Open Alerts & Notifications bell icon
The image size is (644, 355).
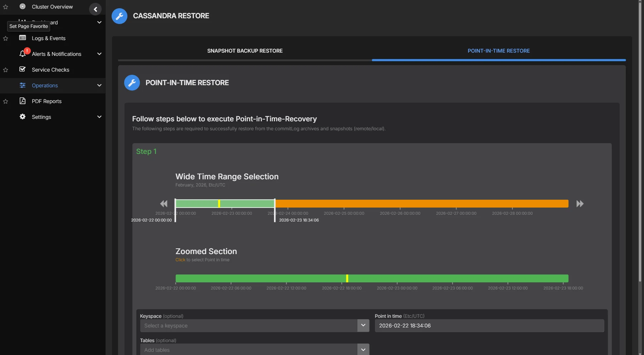point(23,54)
